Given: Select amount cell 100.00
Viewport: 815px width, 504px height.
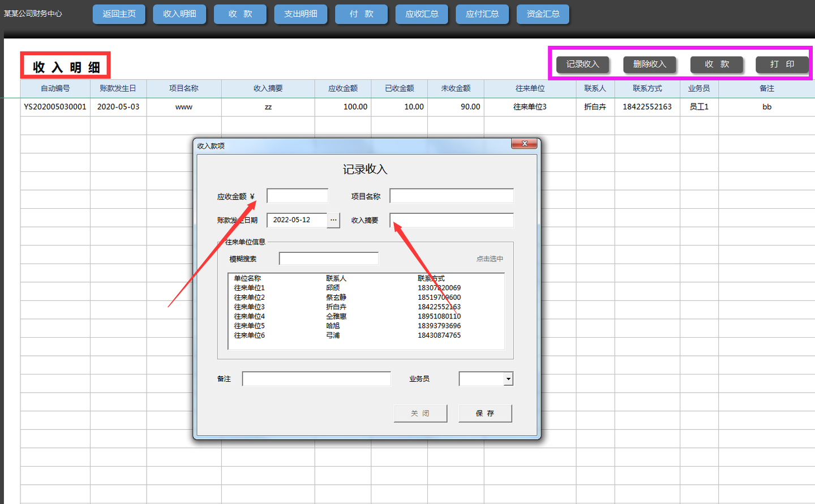Looking at the screenshot, I should (x=343, y=107).
